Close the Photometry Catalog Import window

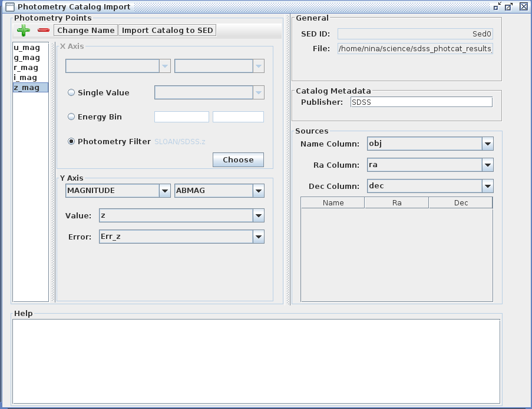(524, 6)
